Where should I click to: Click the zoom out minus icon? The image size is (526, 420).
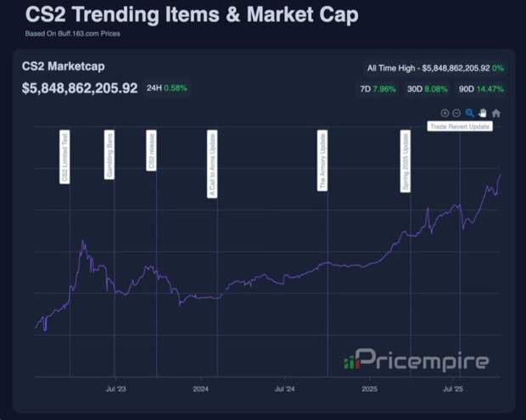click(456, 113)
